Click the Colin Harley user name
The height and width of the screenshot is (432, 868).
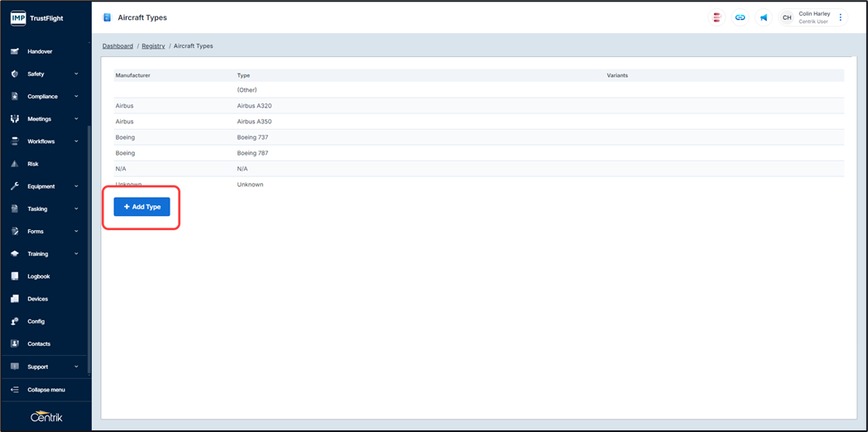814,14
